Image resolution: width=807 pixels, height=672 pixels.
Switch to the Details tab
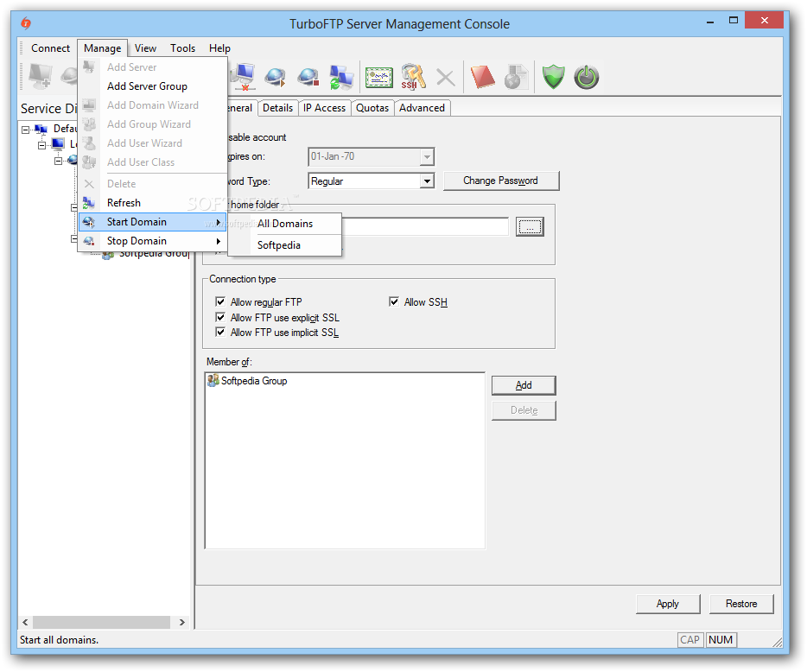(x=278, y=108)
